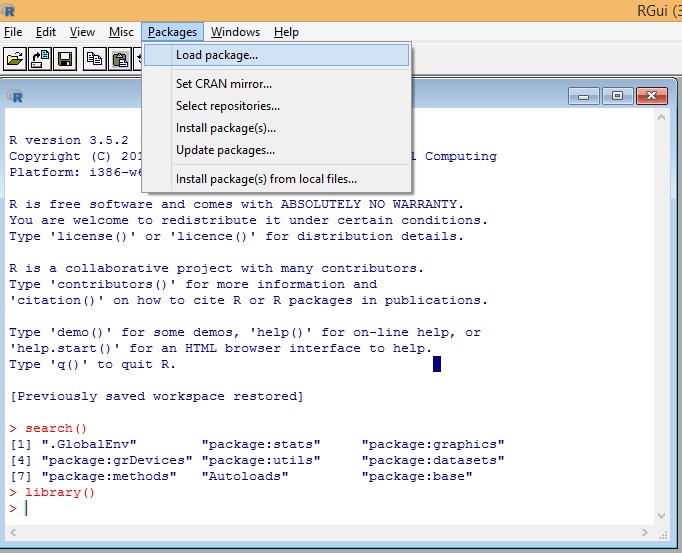Screen dimensions: 682x553
Task: Click the ABSOLUTELY NO WARRANTY line
Action: pos(237,204)
